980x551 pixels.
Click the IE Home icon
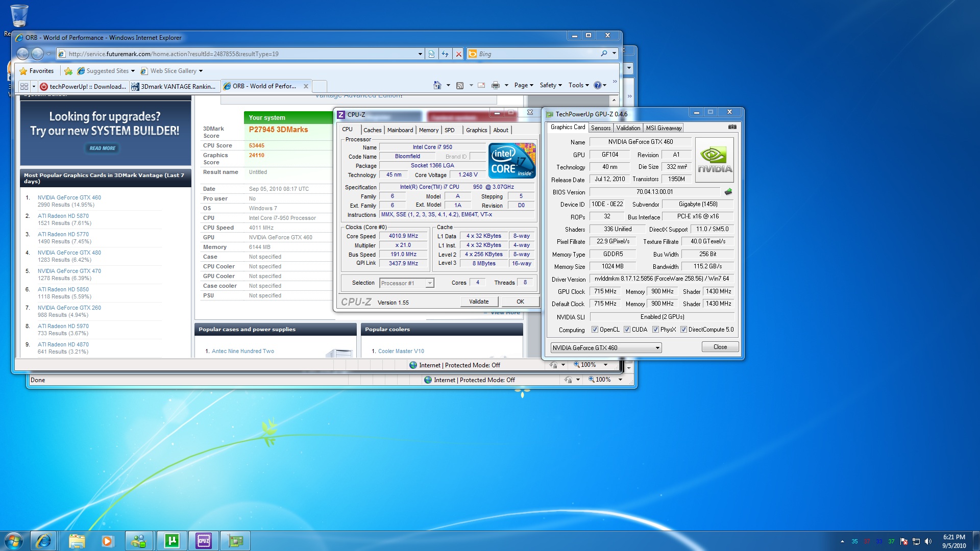[x=437, y=86]
